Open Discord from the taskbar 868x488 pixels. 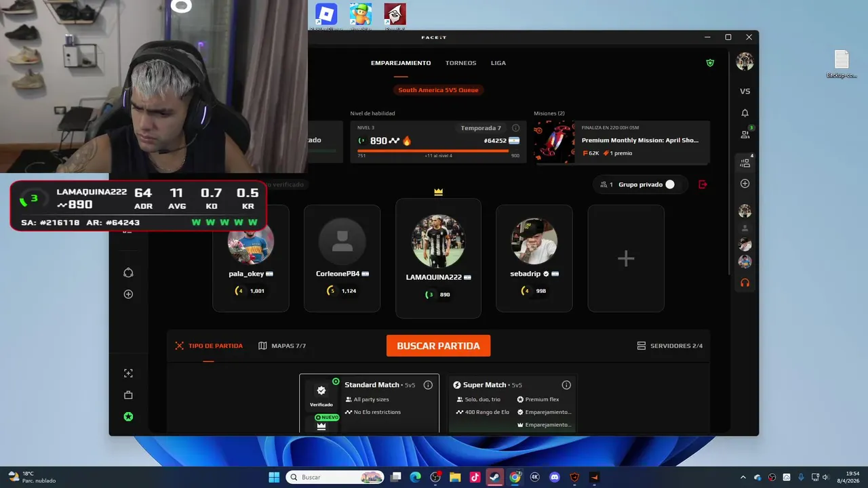click(x=555, y=477)
